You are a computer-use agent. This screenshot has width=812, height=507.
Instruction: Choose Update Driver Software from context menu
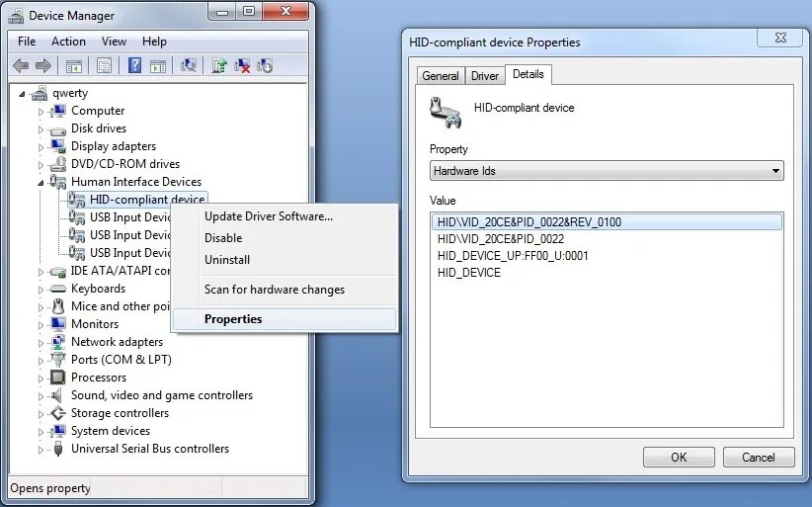point(284,216)
